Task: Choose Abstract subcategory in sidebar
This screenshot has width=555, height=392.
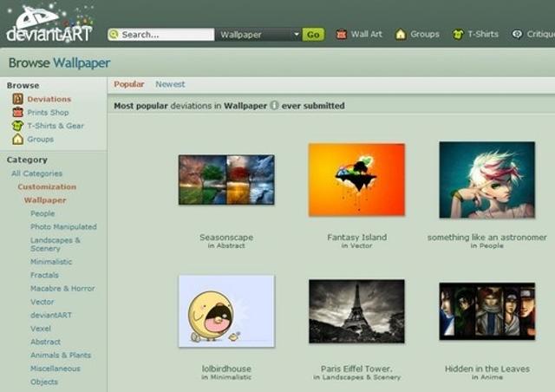Action: pos(45,342)
